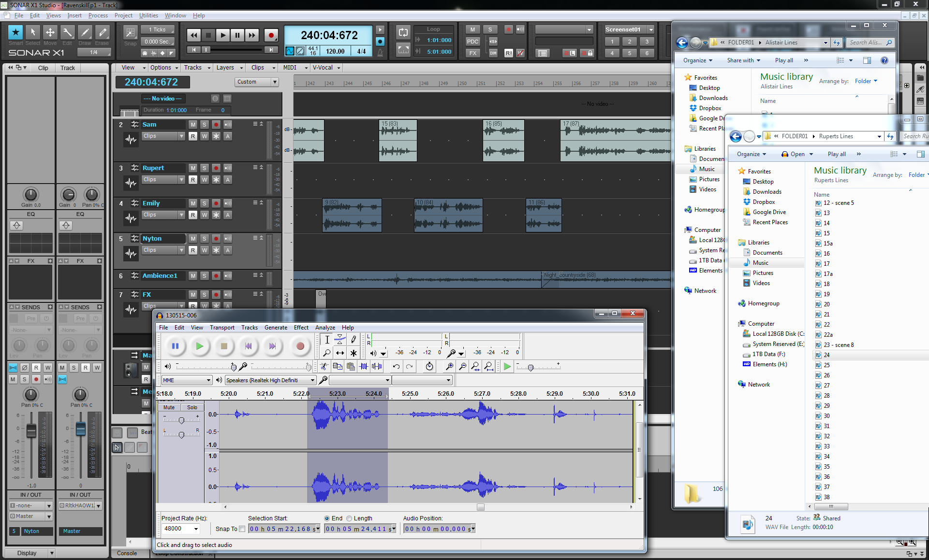Mute the Sam track
929x560 pixels.
[x=193, y=125]
